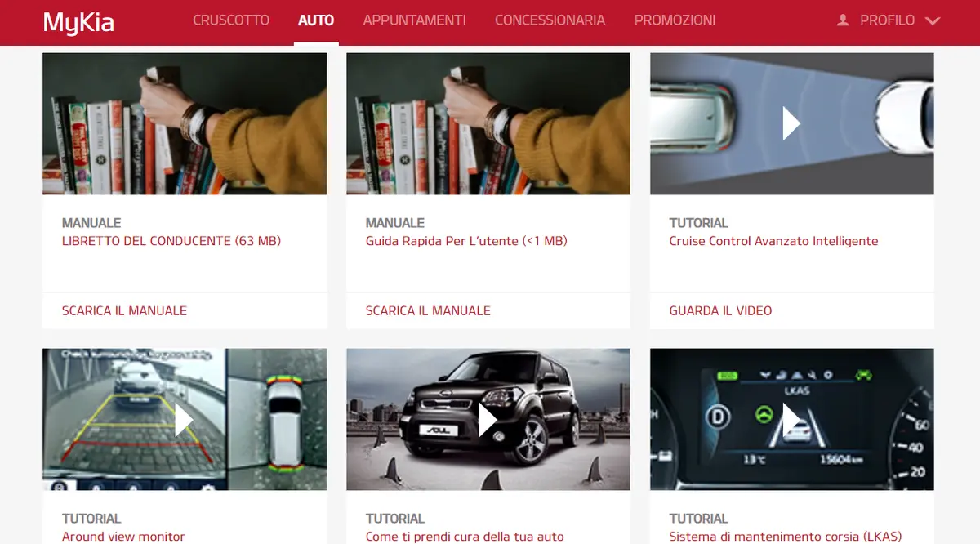Click Scarica il manuale for Guida Rapida
The image size is (980, 544).
coord(429,310)
